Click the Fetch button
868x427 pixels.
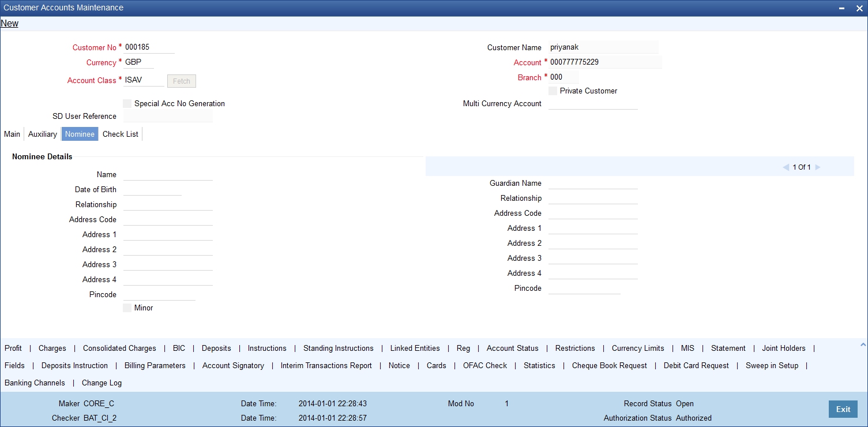click(x=182, y=81)
